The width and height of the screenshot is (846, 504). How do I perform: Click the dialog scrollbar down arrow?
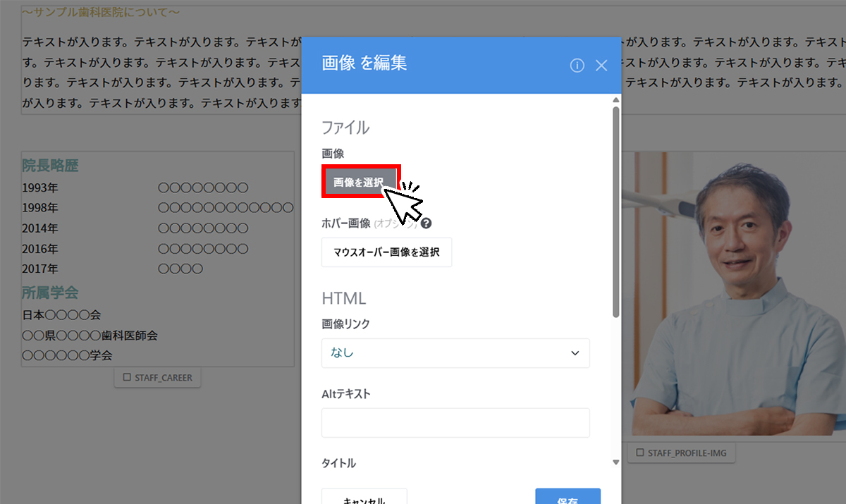coord(615,462)
